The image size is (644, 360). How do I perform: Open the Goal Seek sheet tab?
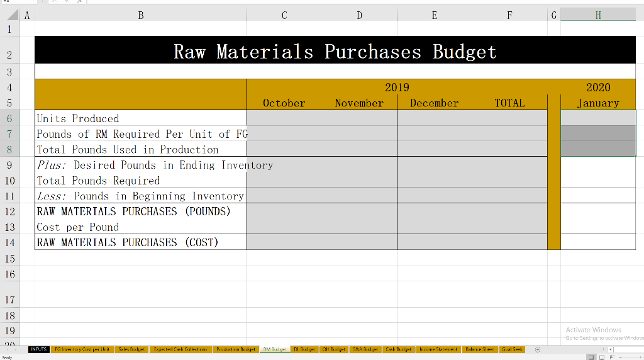(x=512, y=349)
